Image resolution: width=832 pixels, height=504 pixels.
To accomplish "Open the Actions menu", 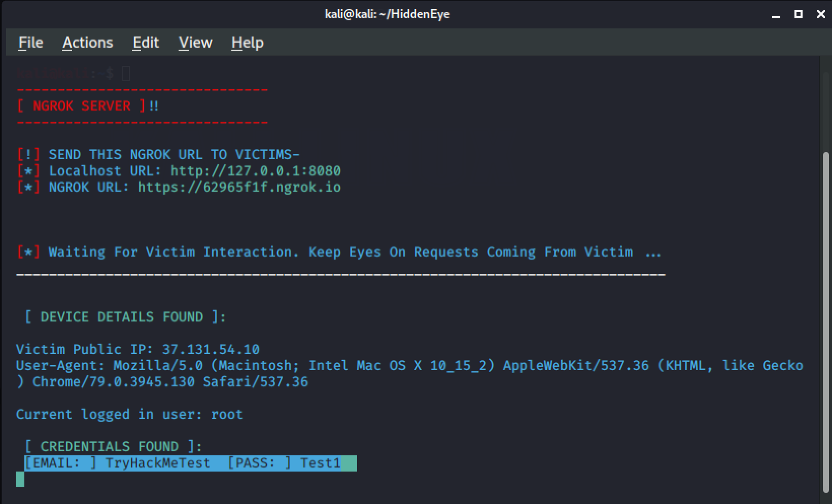I will coord(87,43).
